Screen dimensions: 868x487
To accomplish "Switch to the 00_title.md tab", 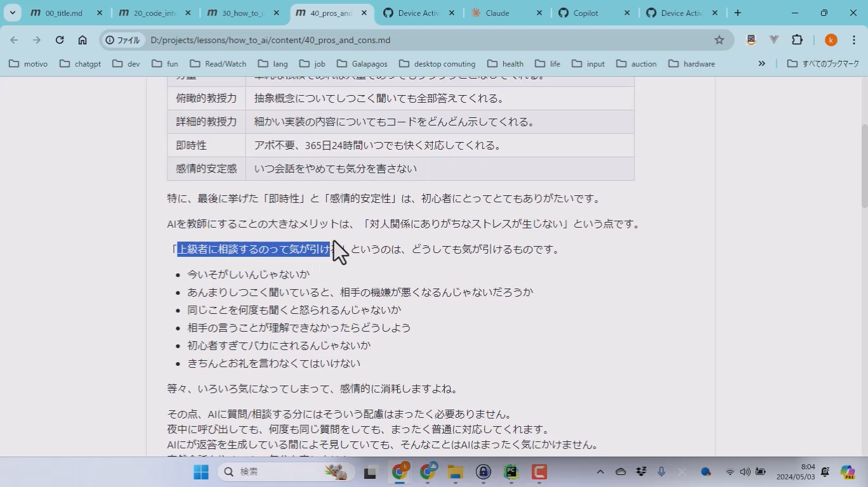I will click(63, 13).
